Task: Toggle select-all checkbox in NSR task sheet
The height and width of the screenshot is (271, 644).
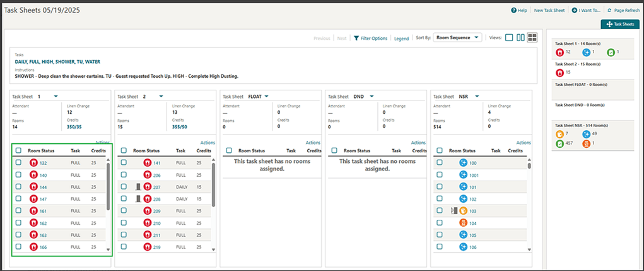Action: point(439,151)
